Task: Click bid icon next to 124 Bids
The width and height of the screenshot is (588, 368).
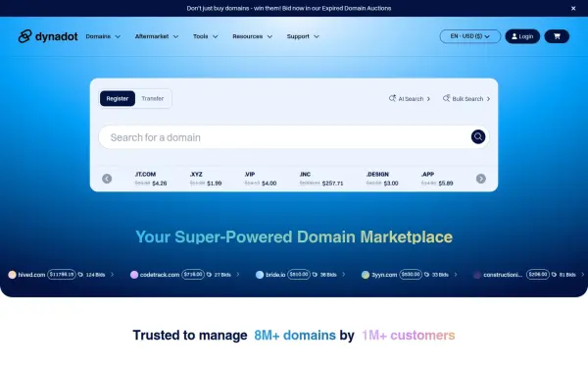Action: click(x=80, y=275)
